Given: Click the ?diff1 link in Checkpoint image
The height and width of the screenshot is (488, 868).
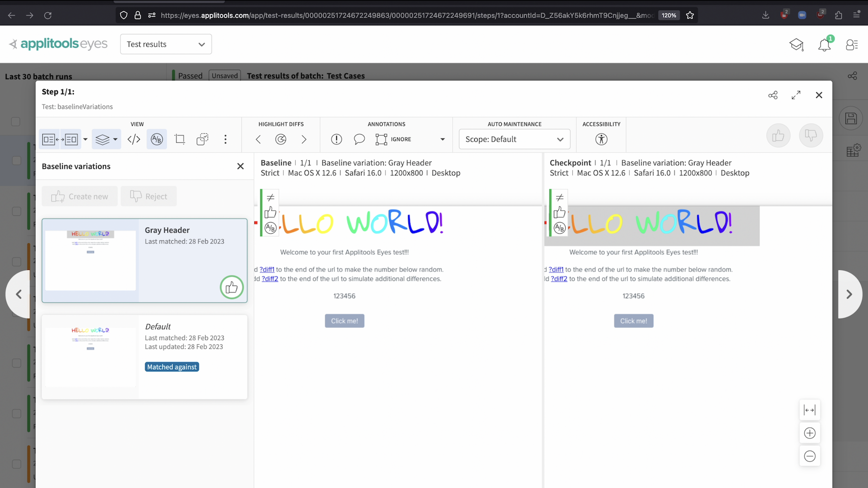Looking at the screenshot, I should [556, 269].
